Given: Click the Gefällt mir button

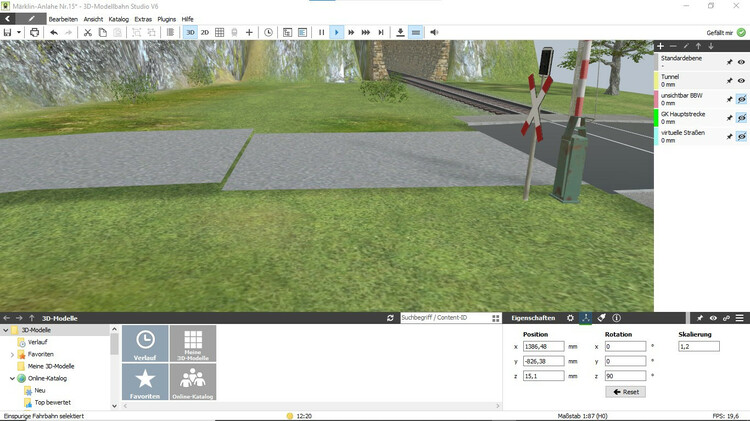Looking at the screenshot, I should pyautogui.click(x=726, y=33).
